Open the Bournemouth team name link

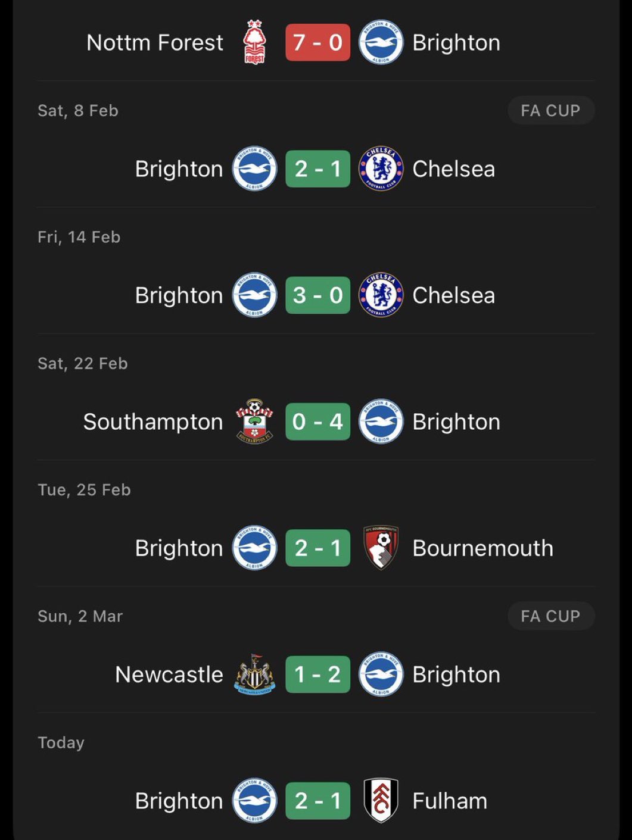coord(482,548)
